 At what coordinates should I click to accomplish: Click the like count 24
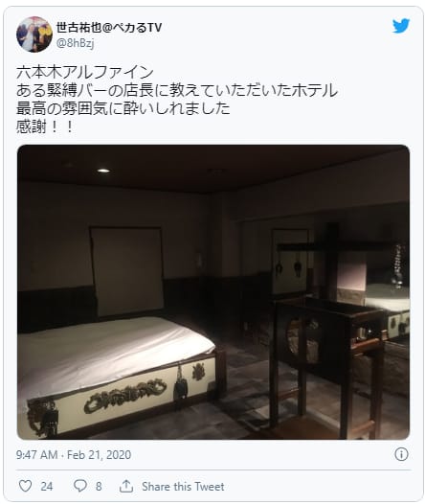tap(47, 487)
